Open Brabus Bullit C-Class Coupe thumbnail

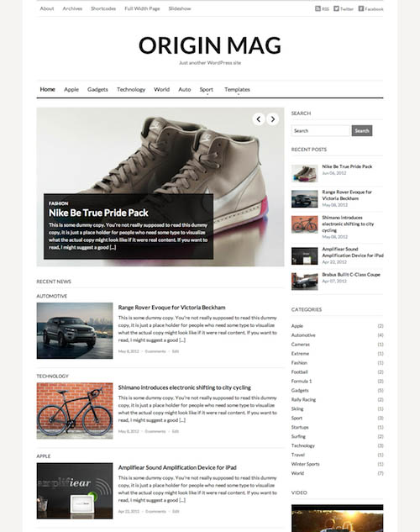click(x=304, y=282)
